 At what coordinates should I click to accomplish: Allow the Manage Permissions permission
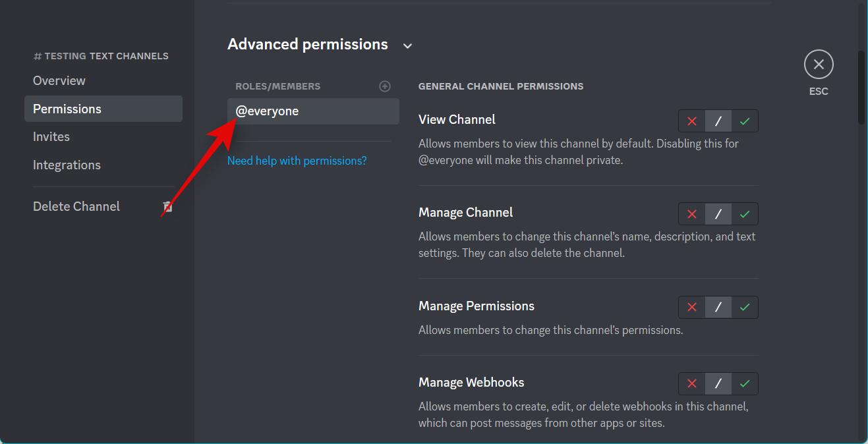click(x=745, y=307)
